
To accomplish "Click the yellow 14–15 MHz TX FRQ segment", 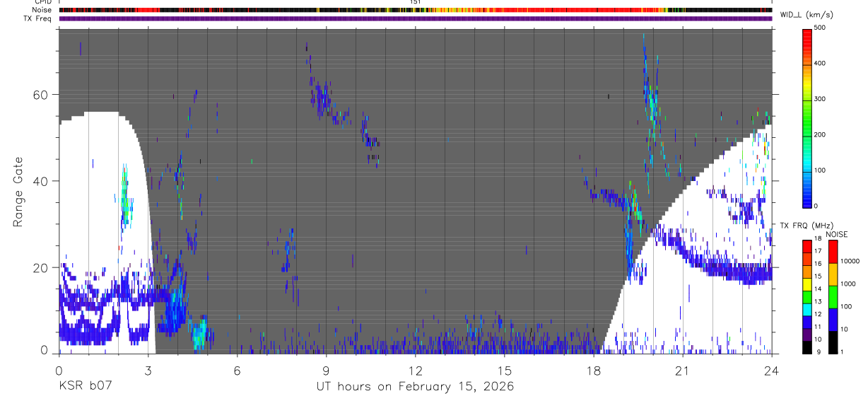I will tap(807, 284).
